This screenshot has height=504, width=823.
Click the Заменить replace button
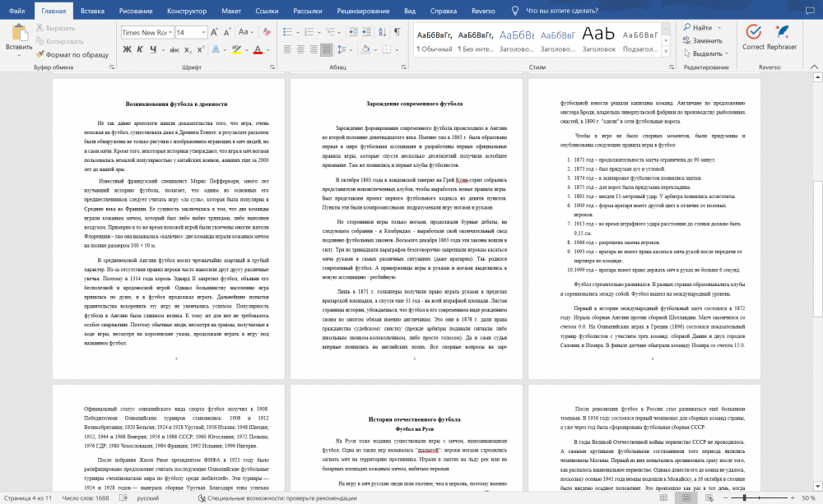703,40
